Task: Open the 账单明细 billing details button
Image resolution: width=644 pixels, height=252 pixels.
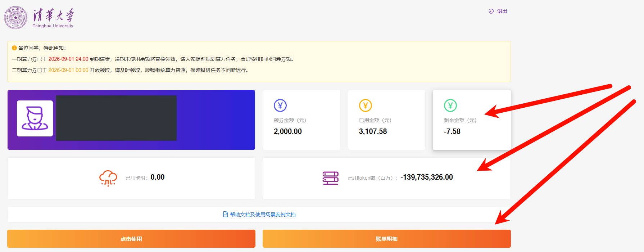Action: point(387,239)
